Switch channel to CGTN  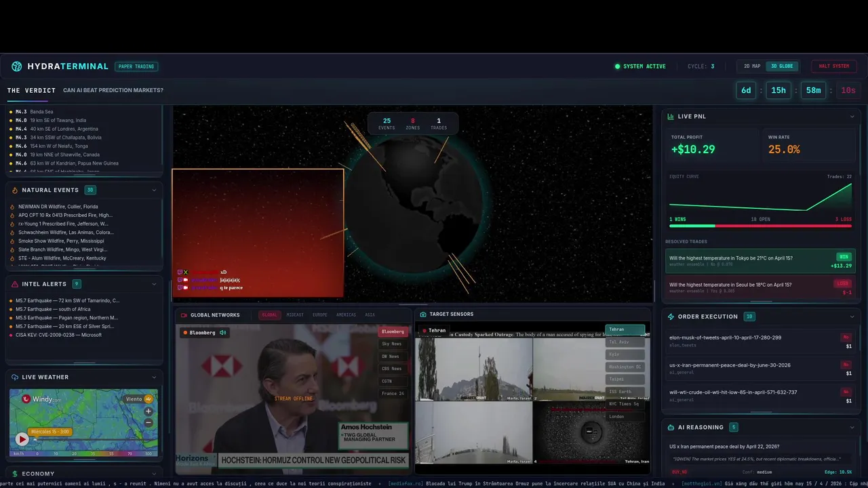pos(393,381)
